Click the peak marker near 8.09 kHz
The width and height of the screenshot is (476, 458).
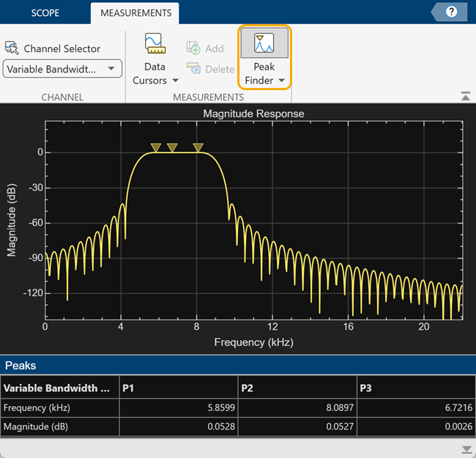click(x=198, y=147)
